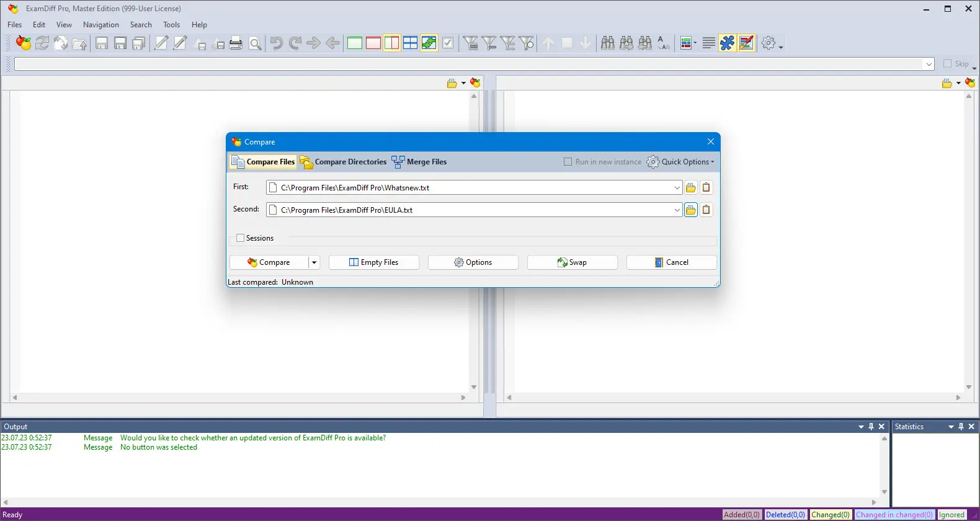Expand the top filter bar combo box arrow
Image resolution: width=980 pixels, height=521 pixels.
(929, 64)
